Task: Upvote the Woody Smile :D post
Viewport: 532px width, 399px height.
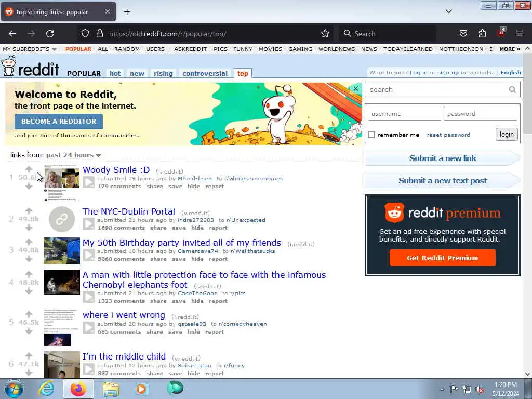Action: (x=29, y=169)
